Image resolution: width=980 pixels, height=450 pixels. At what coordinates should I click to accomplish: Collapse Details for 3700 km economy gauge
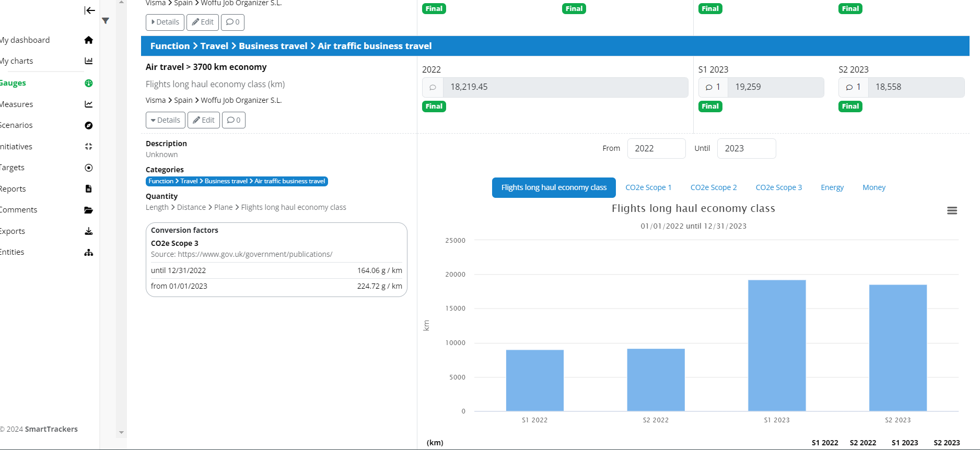coord(165,120)
